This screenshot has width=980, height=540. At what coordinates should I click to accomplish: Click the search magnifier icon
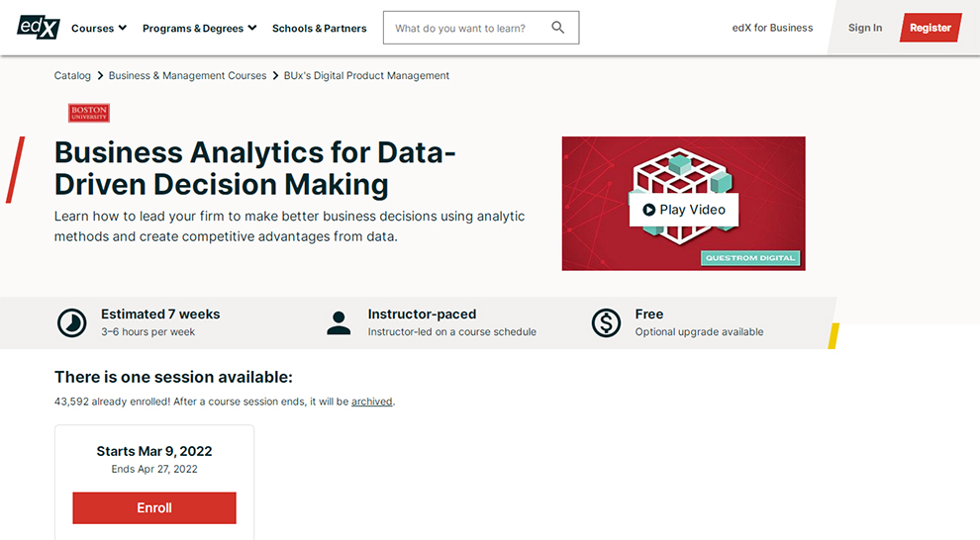point(557,28)
